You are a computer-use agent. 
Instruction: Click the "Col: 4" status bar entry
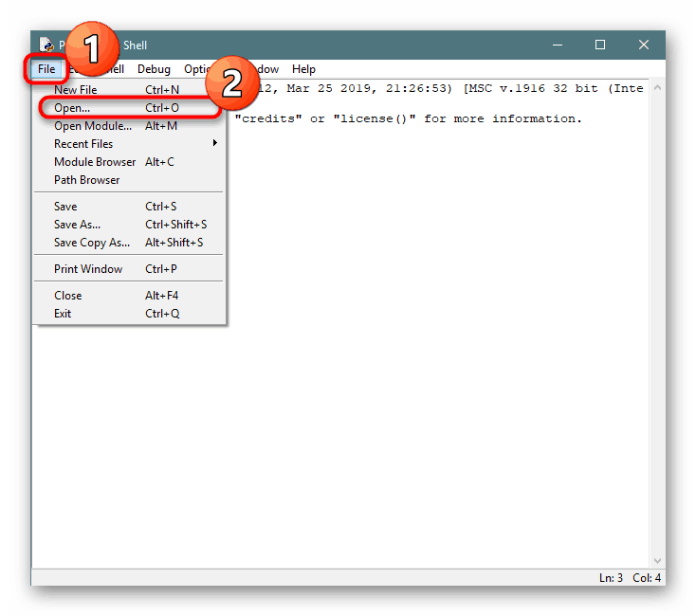pyautogui.click(x=647, y=578)
